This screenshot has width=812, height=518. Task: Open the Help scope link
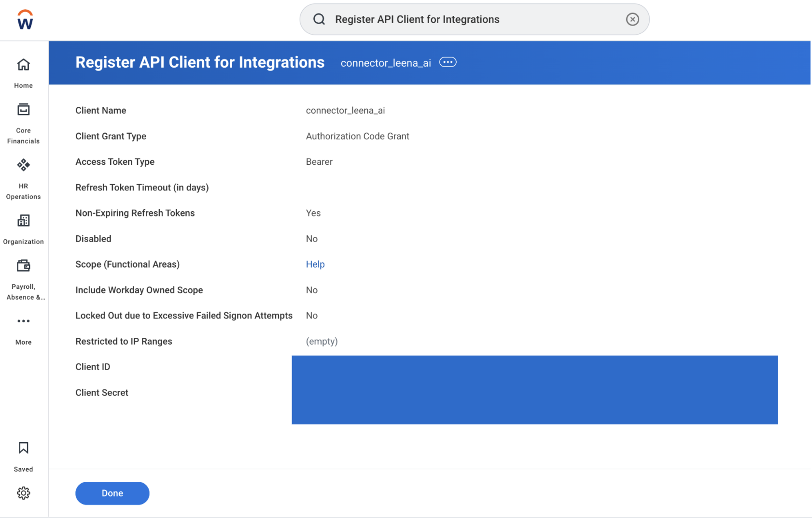point(315,264)
